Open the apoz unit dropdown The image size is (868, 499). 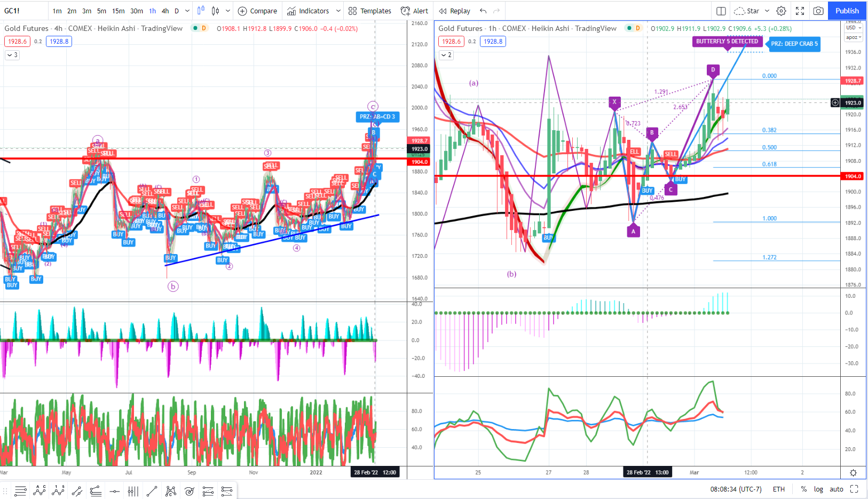click(x=854, y=37)
